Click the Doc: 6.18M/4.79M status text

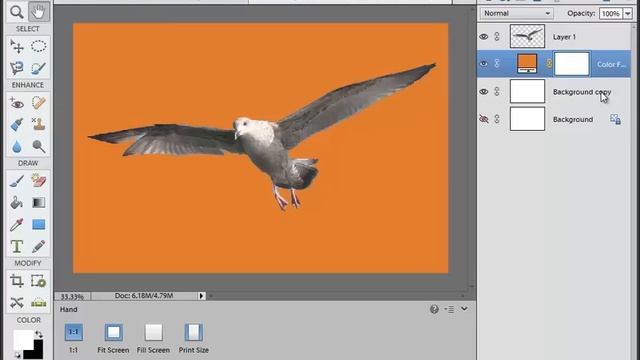[144, 296]
